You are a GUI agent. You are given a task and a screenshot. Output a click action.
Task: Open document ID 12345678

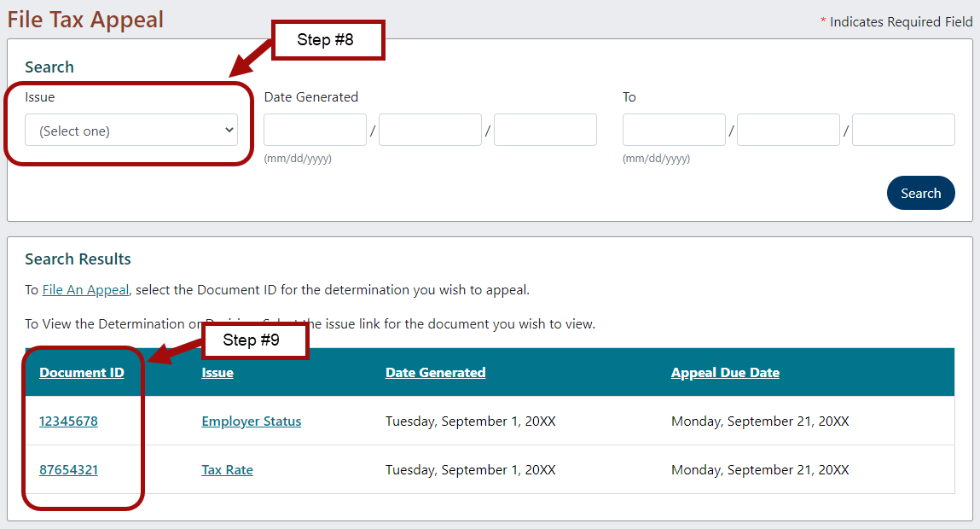click(68, 421)
